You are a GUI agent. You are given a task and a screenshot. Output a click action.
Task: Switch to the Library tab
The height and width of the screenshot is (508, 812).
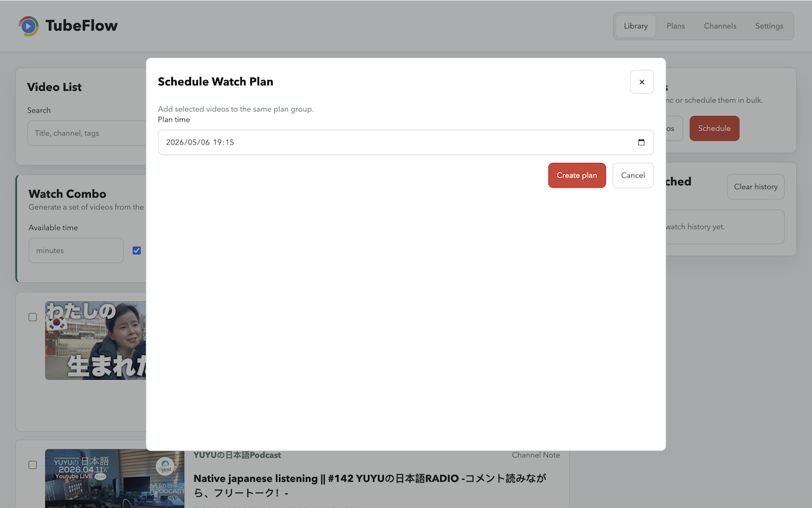pos(635,26)
